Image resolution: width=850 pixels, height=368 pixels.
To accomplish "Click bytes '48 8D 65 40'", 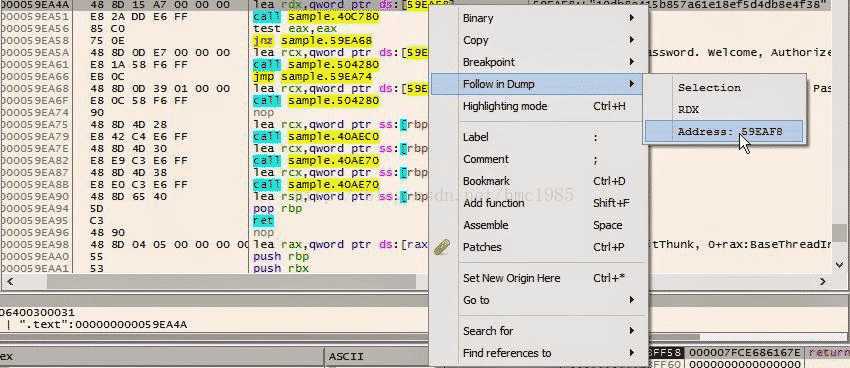I will (128, 197).
